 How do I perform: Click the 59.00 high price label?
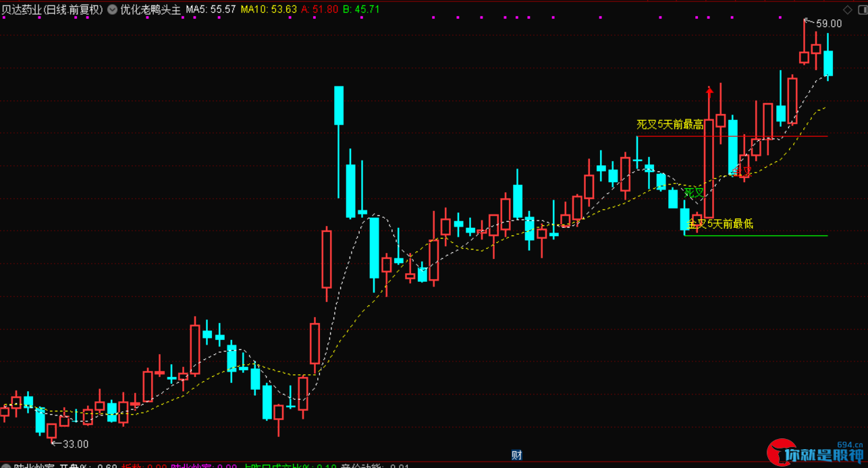click(x=829, y=24)
